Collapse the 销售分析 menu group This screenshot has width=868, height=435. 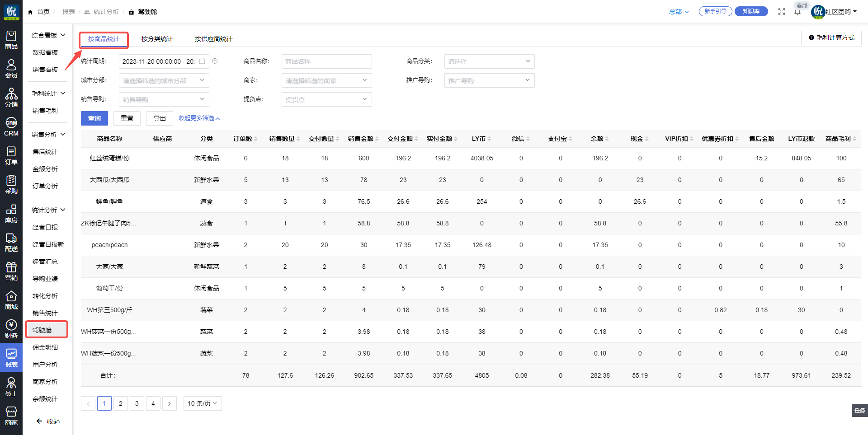[x=48, y=135]
